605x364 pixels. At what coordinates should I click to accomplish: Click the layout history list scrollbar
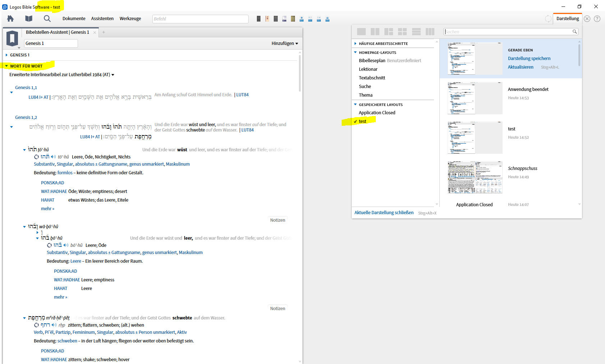[579, 55]
